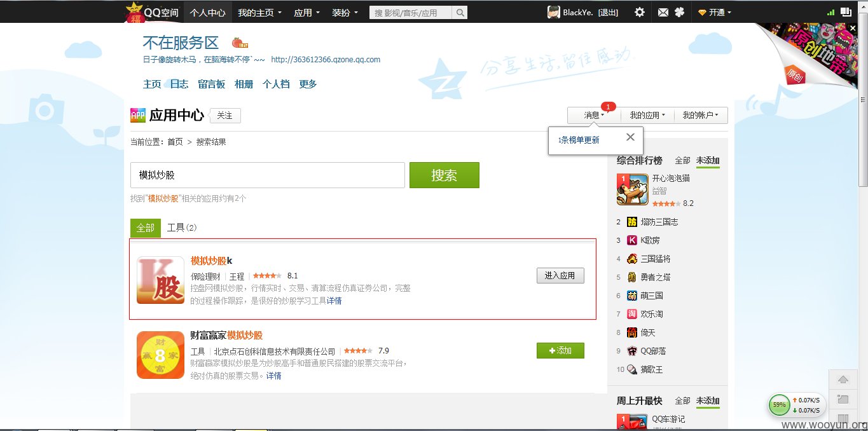Click 猜歌王 icon in ranking
Viewport: 868px width, 431px height.
632,369
